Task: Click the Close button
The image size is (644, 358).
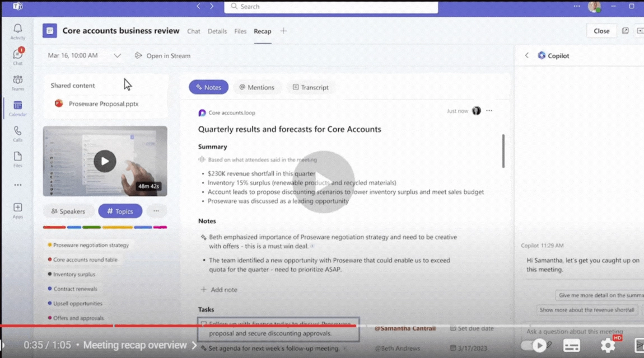Action: click(x=601, y=31)
